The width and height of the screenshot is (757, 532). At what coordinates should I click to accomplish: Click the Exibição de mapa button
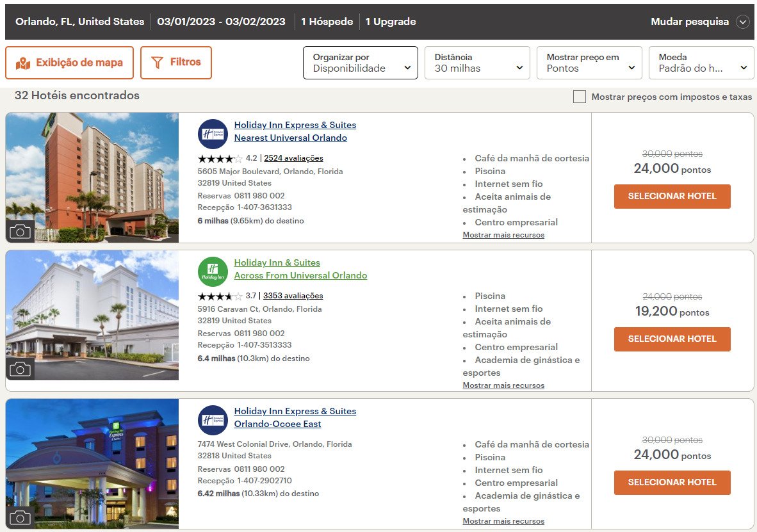pos(69,63)
